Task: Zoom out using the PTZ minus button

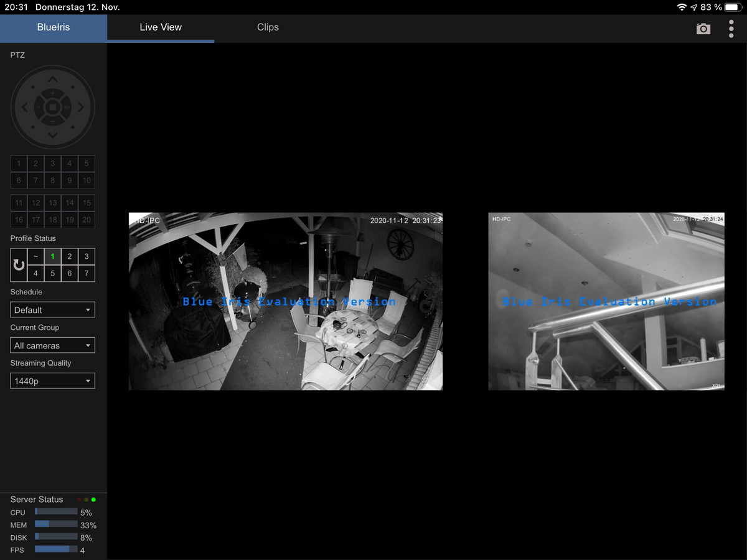Action: pos(53,121)
